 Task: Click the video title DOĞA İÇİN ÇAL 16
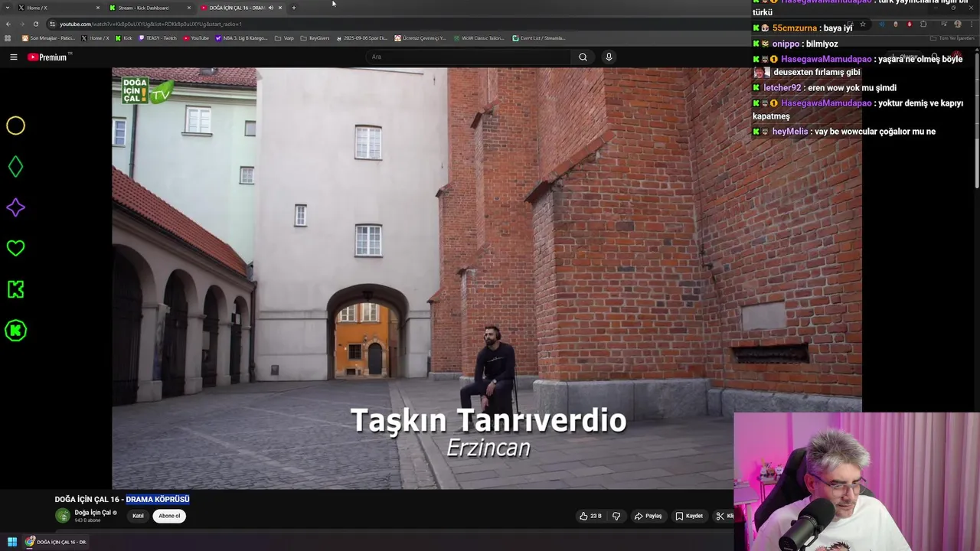coord(122,499)
